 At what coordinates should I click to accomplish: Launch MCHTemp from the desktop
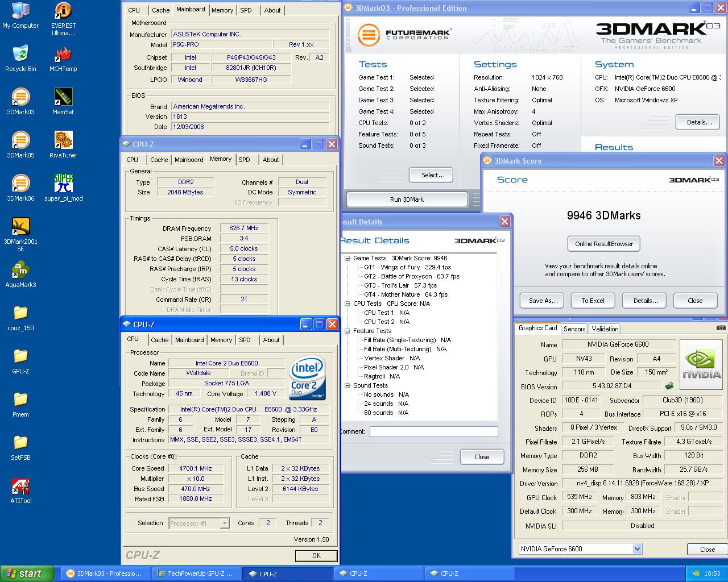point(63,59)
